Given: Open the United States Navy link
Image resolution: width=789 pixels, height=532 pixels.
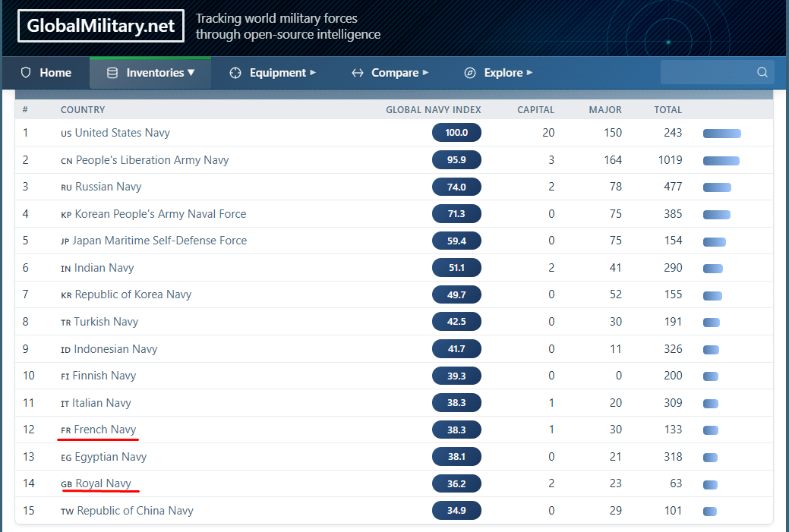Looking at the screenshot, I should [122, 133].
